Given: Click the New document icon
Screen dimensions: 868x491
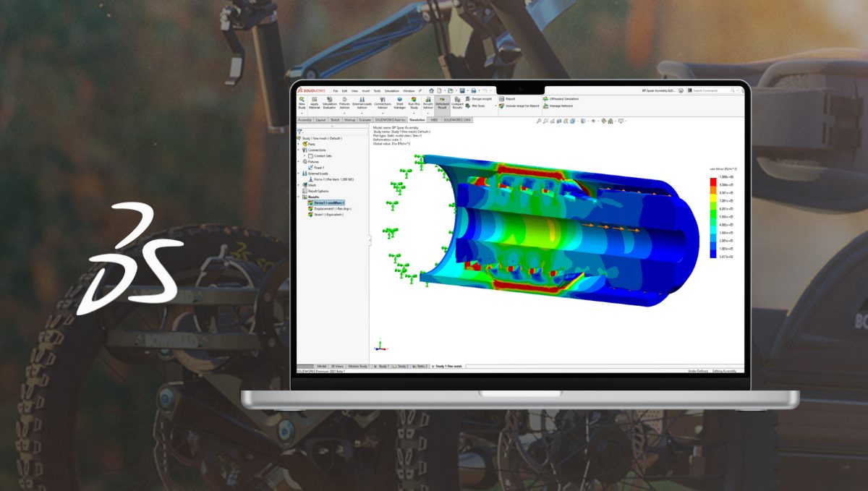Looking at the screenshot, I should (x=439, y=90).
